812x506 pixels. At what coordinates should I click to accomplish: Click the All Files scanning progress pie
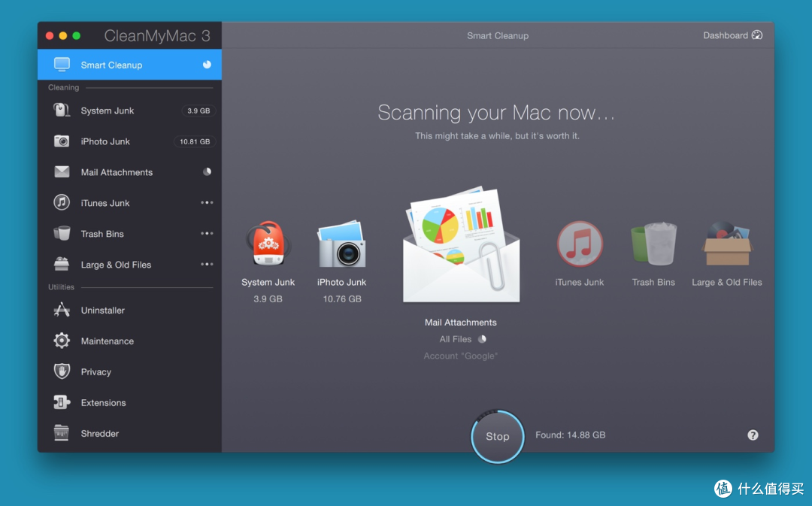[x=482, y=339]
